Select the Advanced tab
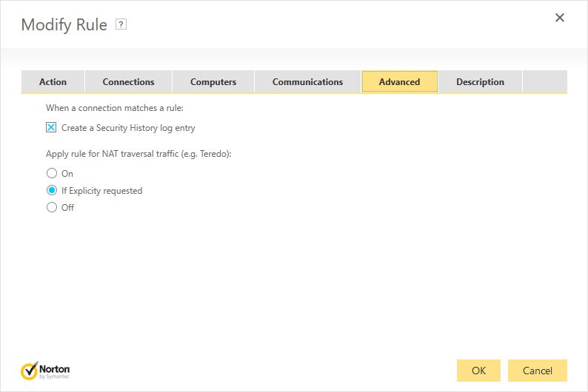 pyautogui.click(x=399, y=81)
